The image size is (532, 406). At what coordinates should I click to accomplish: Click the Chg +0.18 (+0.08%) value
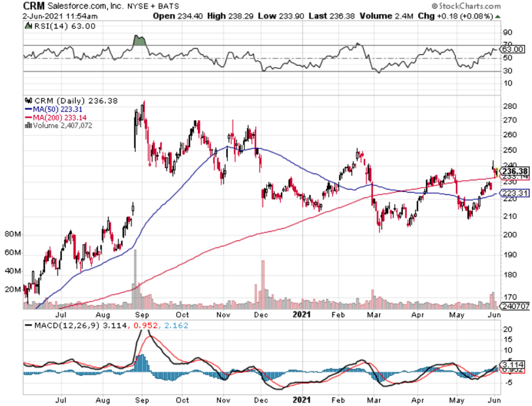(455, 16)
